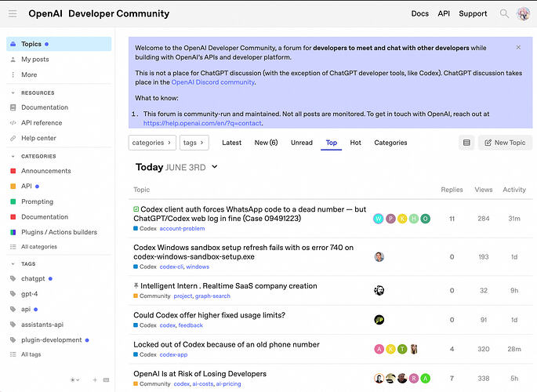Select the assistants-api tag
This screenshot has height=392, width=537.
(x=42, y=325)
